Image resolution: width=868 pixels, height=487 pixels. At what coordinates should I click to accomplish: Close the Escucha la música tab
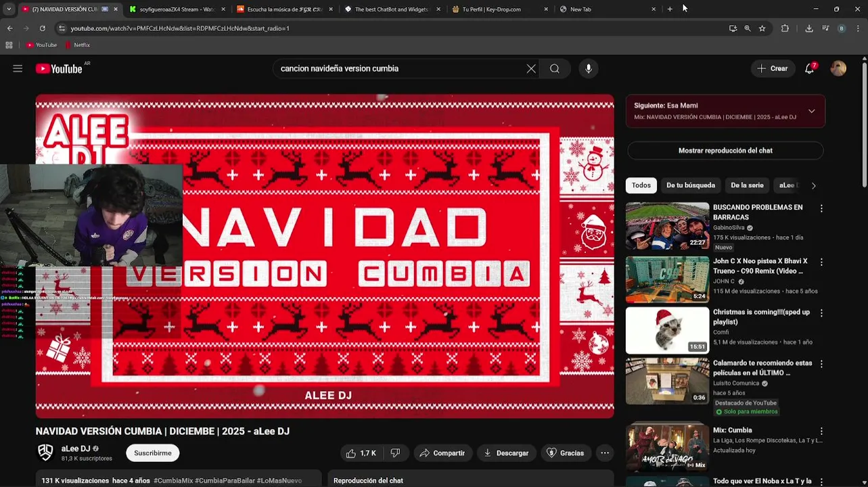pos(331,9)
